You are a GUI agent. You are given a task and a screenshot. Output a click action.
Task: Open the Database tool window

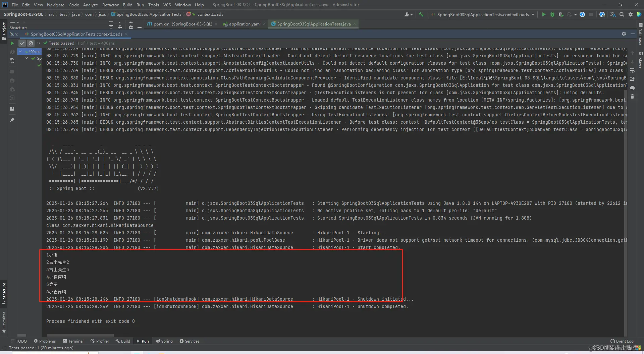coord(640,34)
